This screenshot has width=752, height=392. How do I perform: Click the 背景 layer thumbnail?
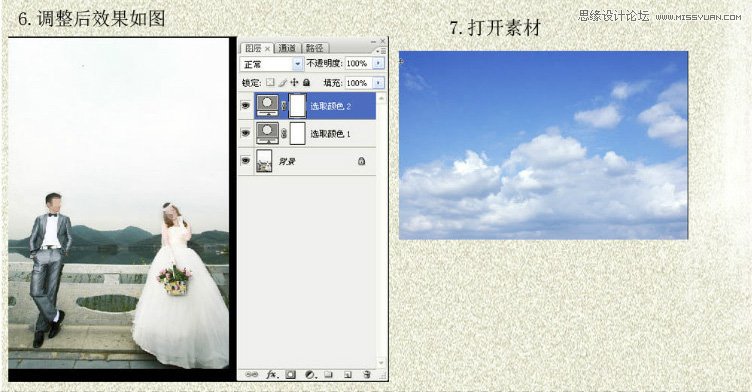[264, 161]
